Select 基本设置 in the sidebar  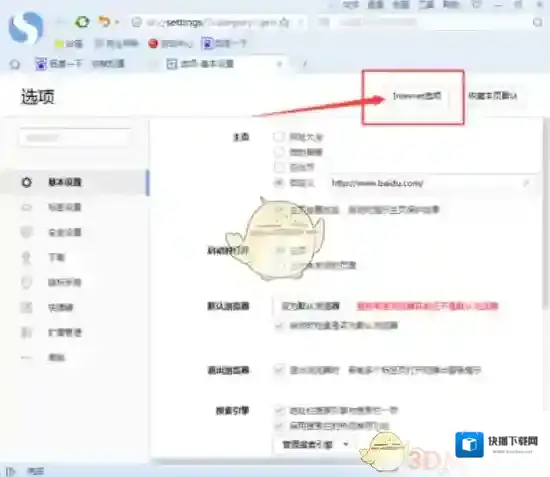pos(74,182)
